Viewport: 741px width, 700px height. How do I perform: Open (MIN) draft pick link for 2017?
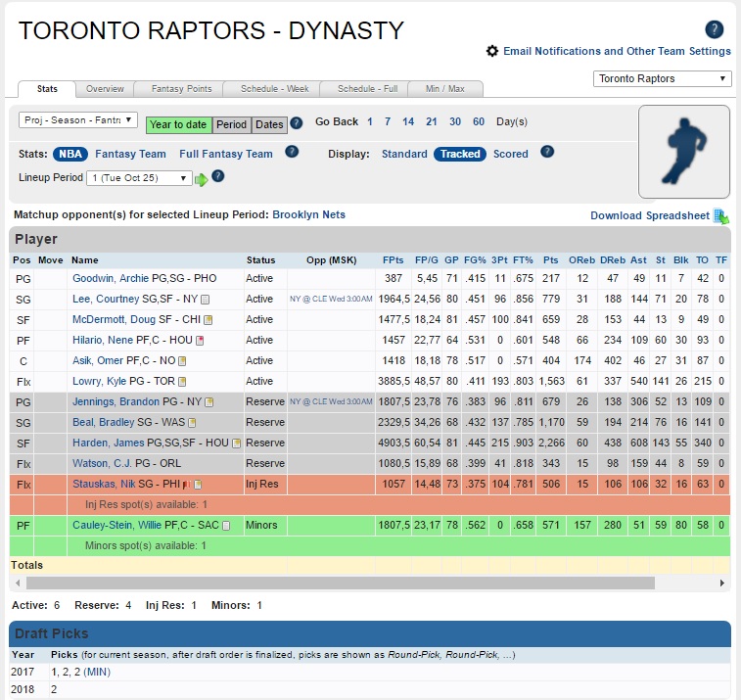96,672
